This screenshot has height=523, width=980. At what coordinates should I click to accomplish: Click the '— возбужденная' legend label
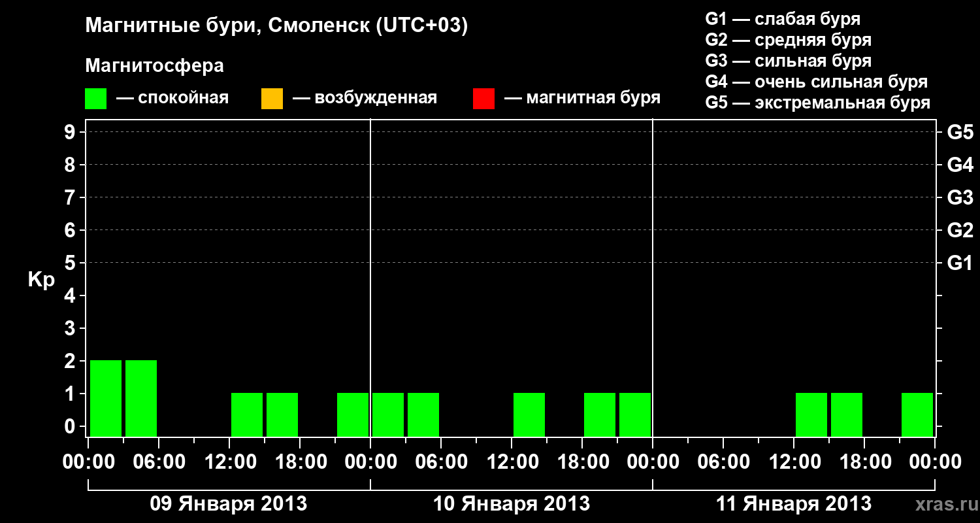(365, 98)
